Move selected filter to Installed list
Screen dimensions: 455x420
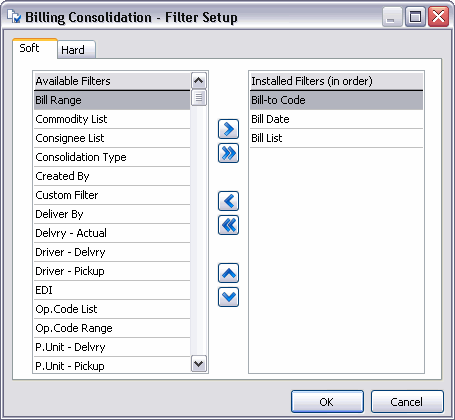pyautogui.click(x=228, y=129)
